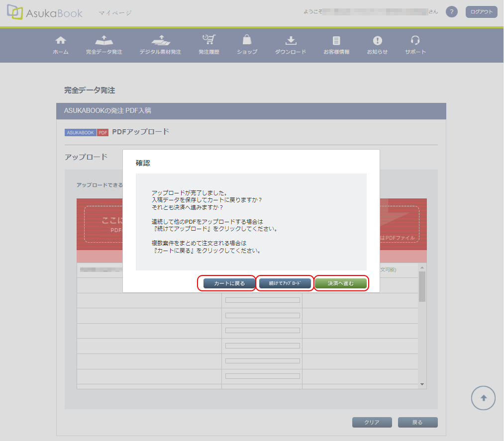Proceed with 決済へ進む green button

coord(341,283)
